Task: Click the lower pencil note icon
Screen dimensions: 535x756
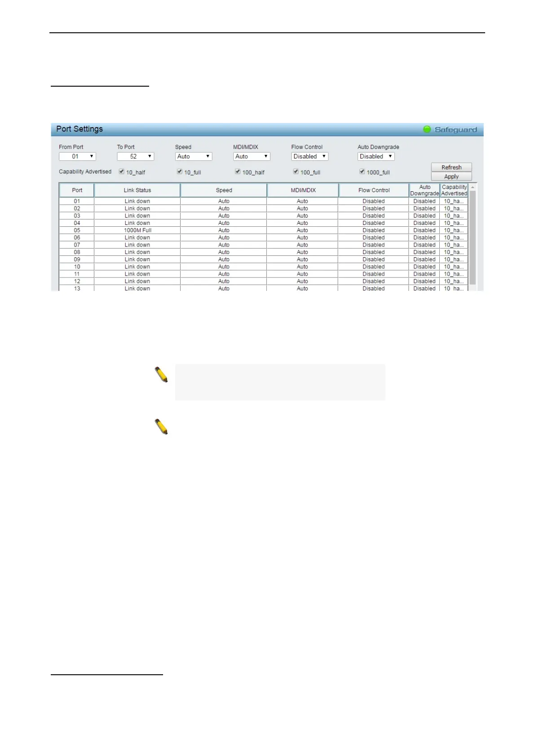Action: point(161,427)
